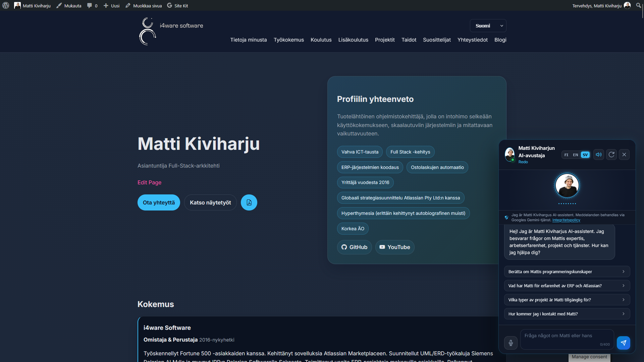Viewport: 644px width, 362px height.
Task: Open Mukauta customizer brush item
Action: (x=69, y=5)
